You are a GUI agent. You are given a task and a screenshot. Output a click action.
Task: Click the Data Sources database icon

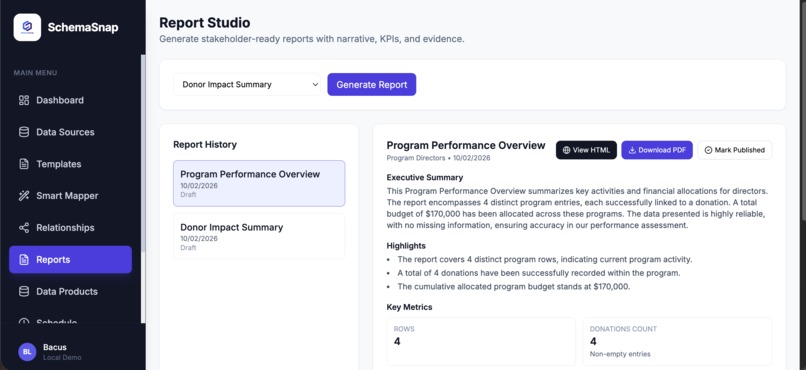coord(24,132)
